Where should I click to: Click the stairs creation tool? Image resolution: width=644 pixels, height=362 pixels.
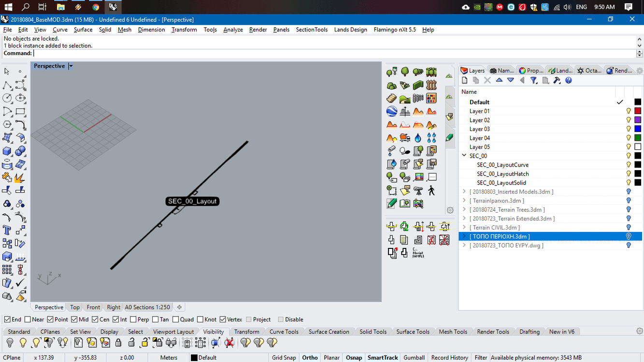tap(391, 98)
